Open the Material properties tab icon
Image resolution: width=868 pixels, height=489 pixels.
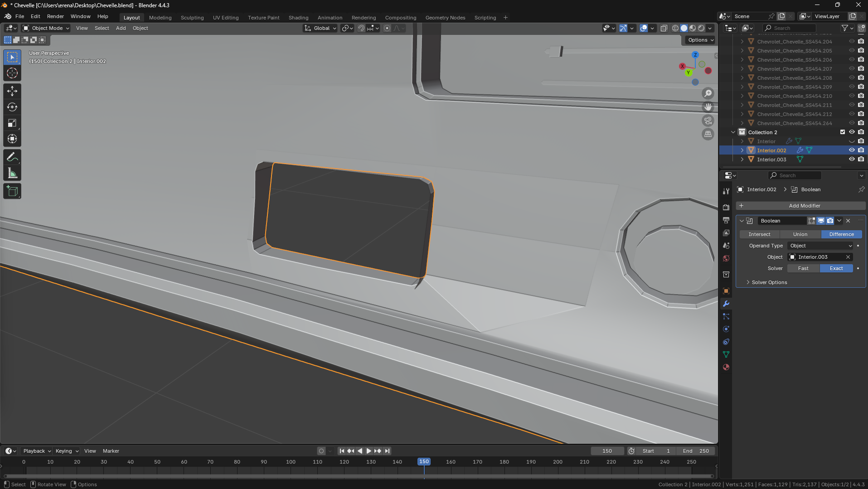[726, 367]
